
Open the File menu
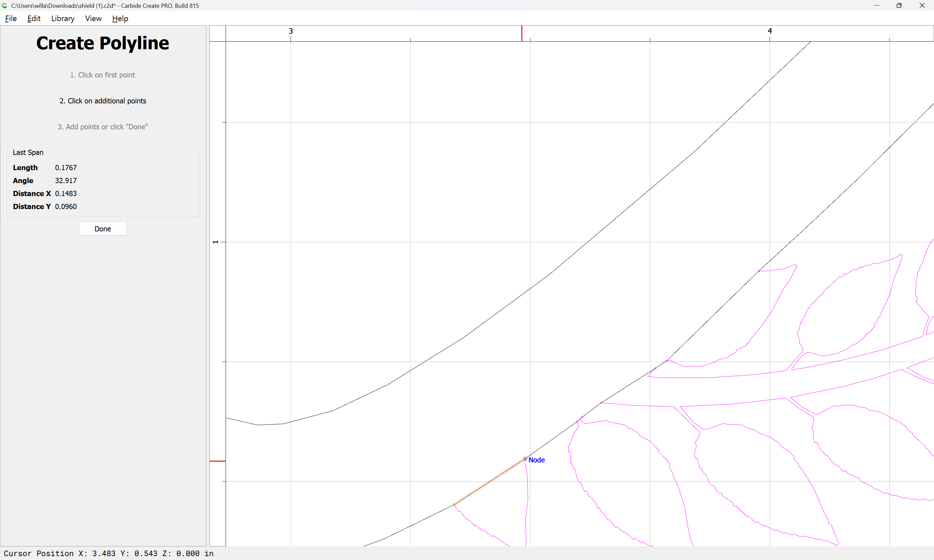pos(11,18)
